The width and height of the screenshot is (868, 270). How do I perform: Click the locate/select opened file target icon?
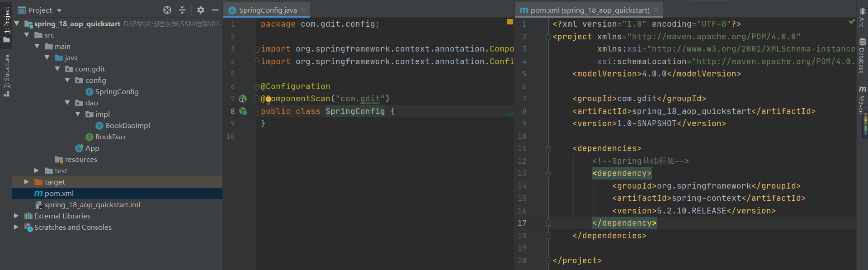point(167,10)
